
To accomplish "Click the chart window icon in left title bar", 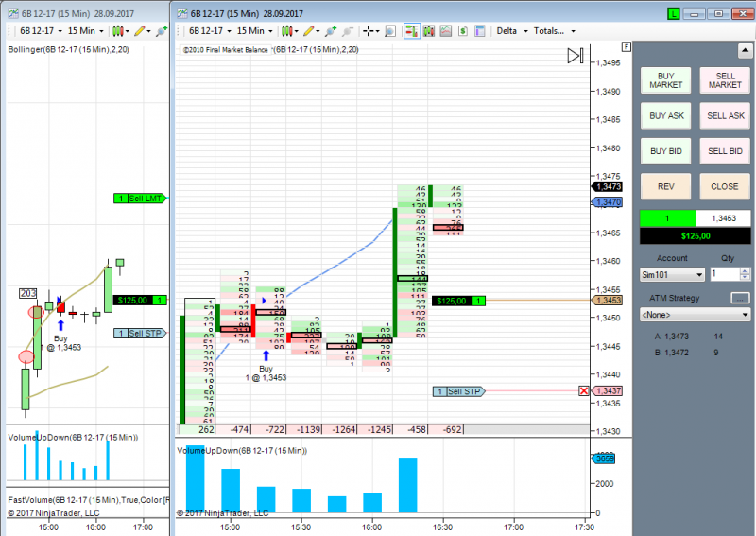I will [13, 13].
